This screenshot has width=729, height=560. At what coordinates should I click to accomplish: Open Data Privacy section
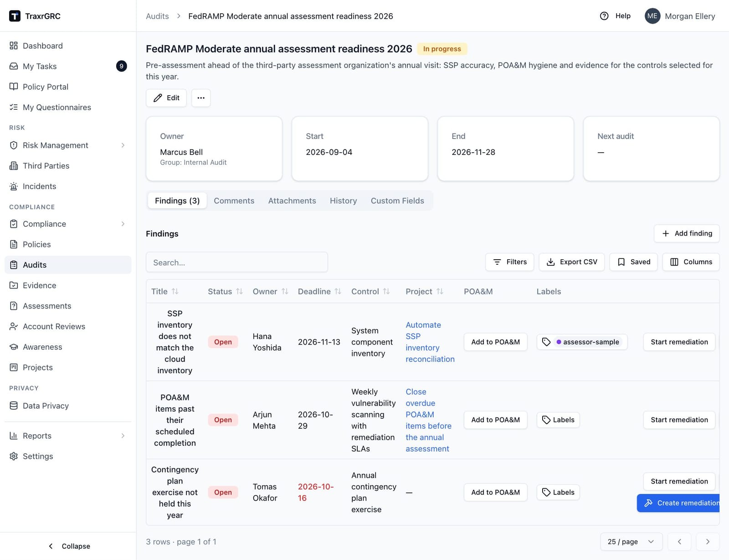[68, 406]
